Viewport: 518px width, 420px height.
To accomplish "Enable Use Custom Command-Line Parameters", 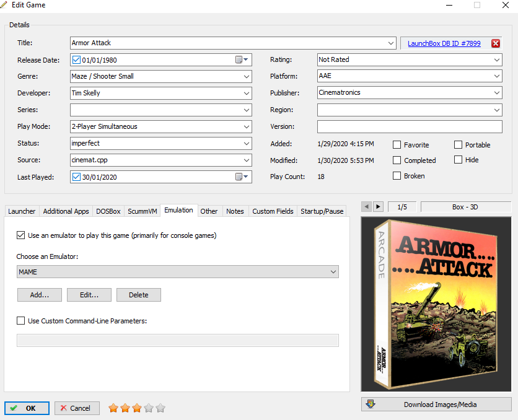I will click(21, 321).
